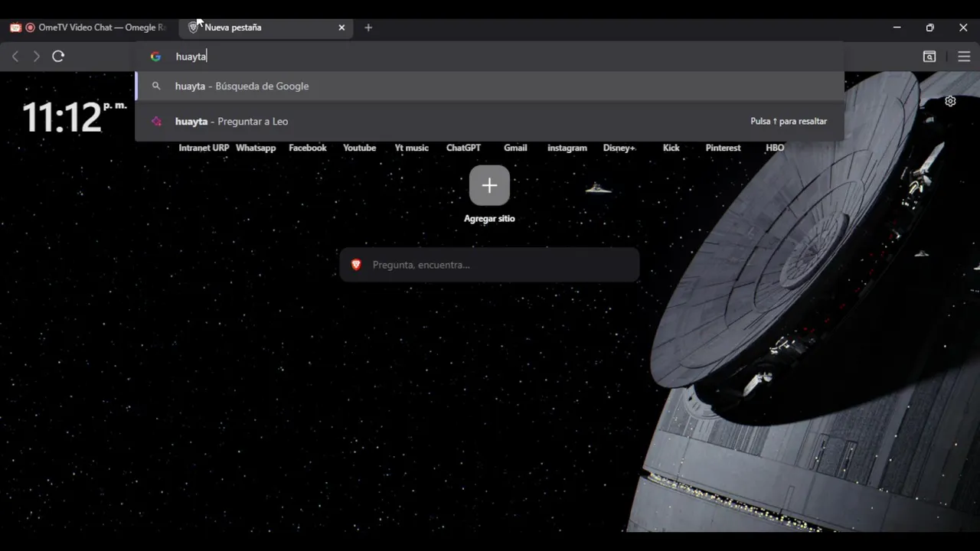Open the Facebook shortcut

click(x=308, y=148)
